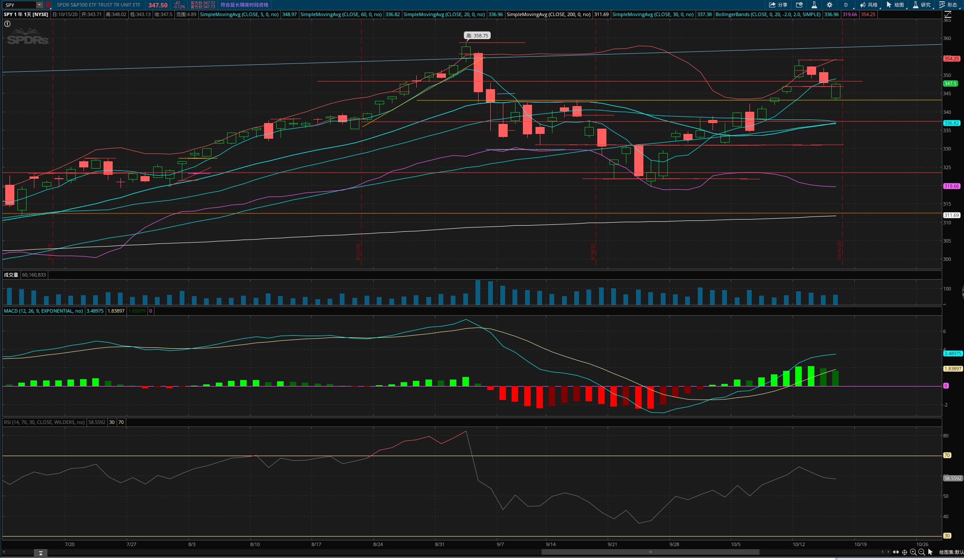Image resolution: width=964 pixels, height=560 pixels.
Task: Click the 成交量 volume label
Action: click(x=11, y=275)
